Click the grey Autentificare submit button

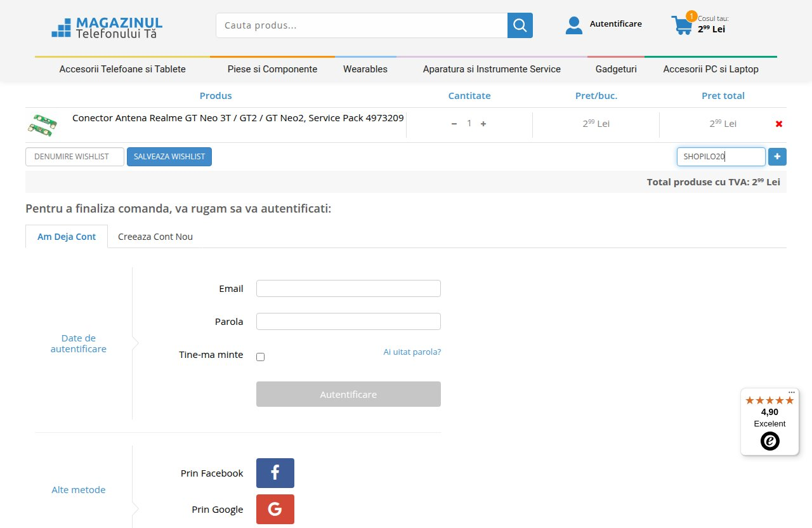coord(348,394)
